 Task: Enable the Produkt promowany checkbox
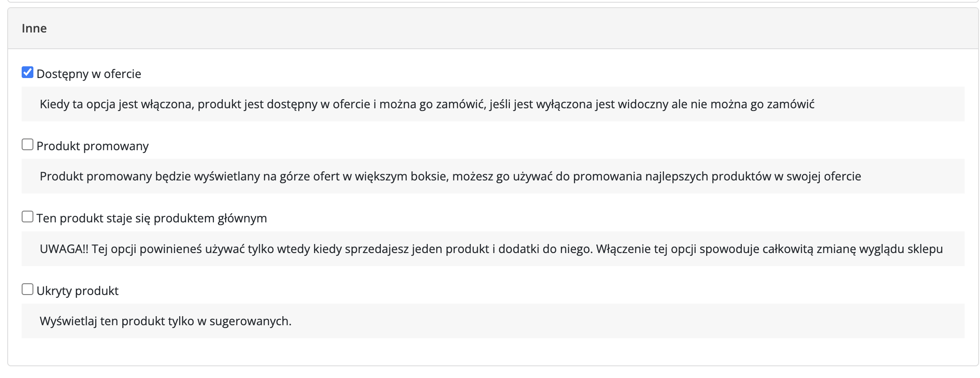click(28, 145)
